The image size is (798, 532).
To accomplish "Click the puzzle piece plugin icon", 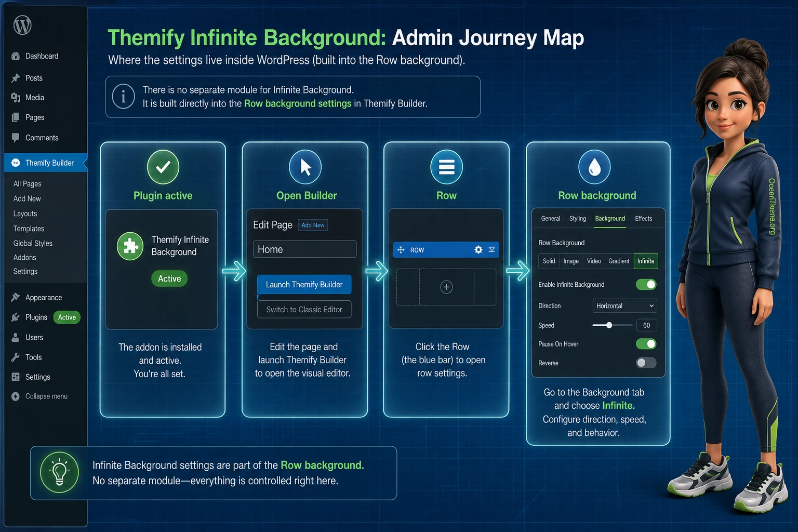I will [130, 246].
